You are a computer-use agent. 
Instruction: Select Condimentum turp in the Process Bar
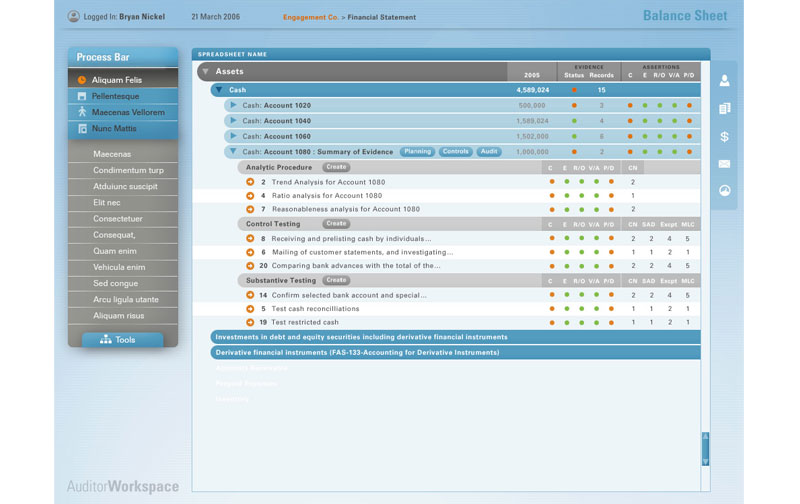coord(128,170)
